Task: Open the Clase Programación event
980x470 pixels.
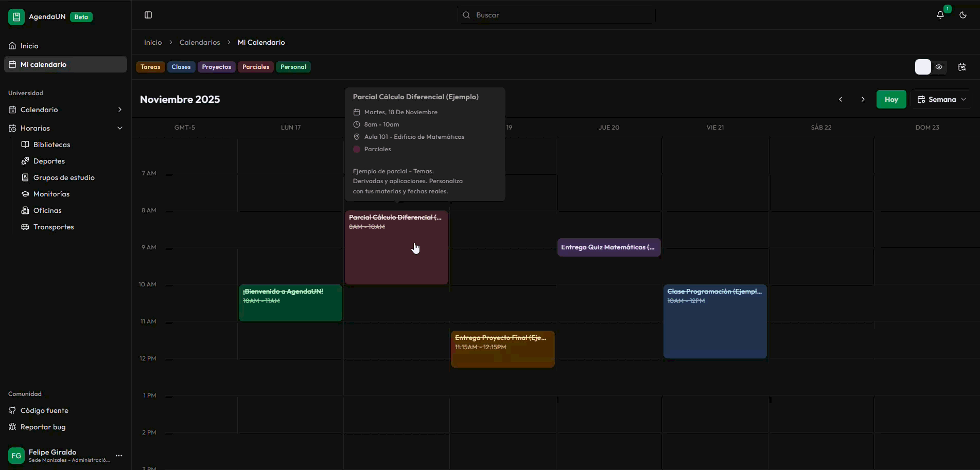Action: click(715, 321)
